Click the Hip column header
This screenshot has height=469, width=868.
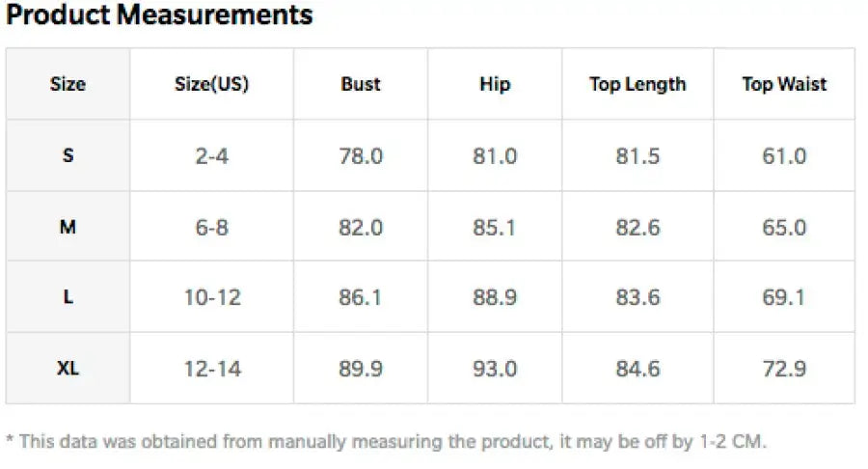[495, 84]
